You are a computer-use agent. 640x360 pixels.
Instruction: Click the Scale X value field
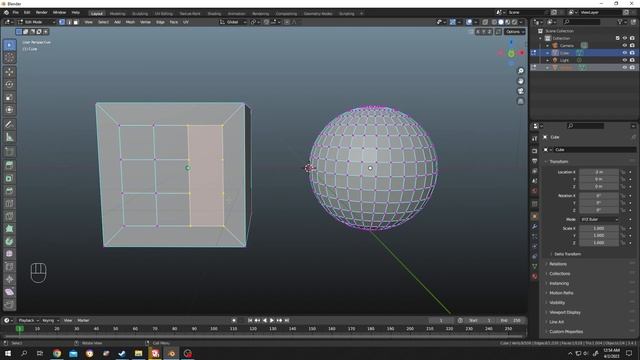pos(599,228)
